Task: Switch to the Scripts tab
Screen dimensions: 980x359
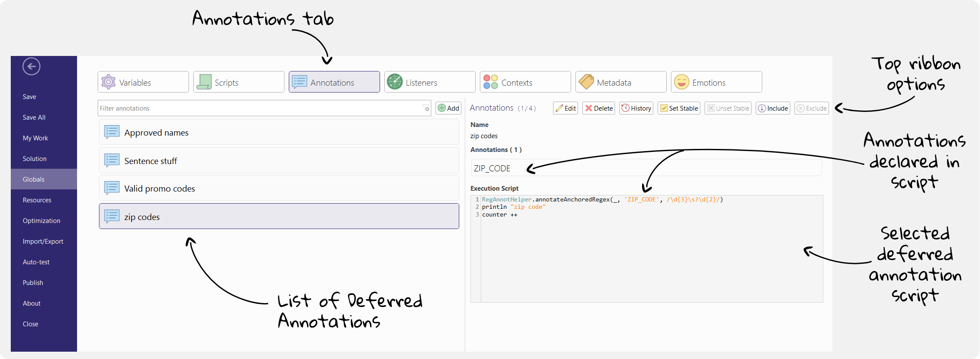Action: pos(239,82)
